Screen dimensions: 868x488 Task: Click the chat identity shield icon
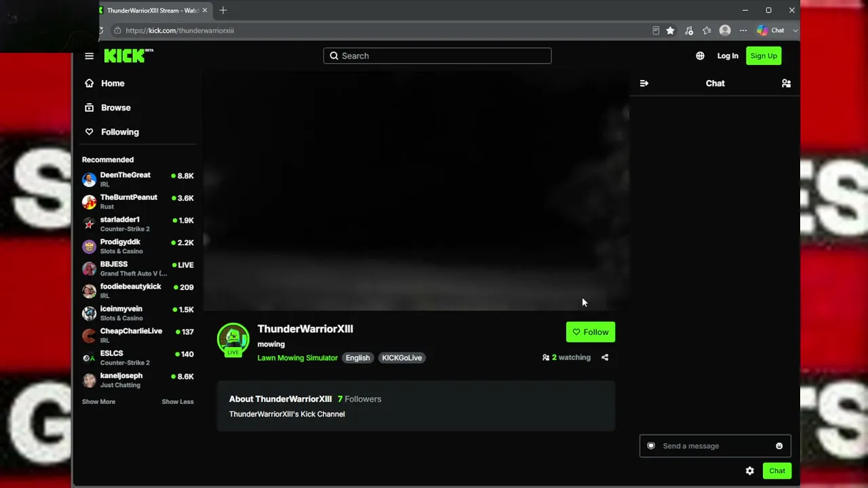(x=651, y=446)
